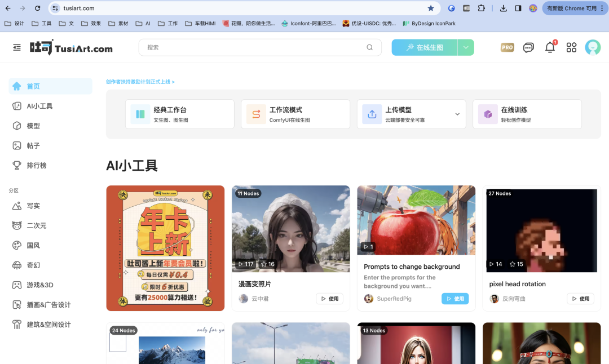Click the search magnifier icon
Image resolution: width=609 pixels, height=364 pixels.
pos(370,48)
